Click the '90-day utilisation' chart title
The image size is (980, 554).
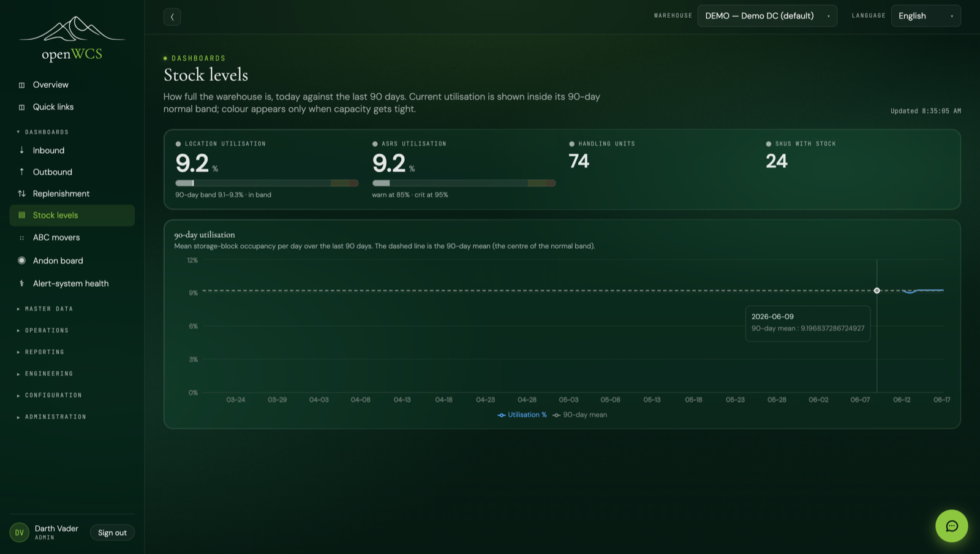[205, 235]
